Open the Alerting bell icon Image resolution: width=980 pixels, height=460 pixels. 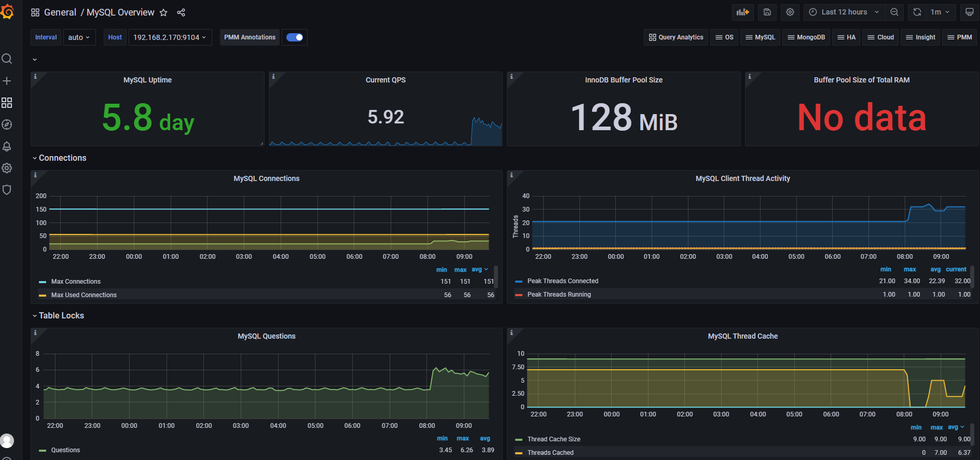click(7, 146)
